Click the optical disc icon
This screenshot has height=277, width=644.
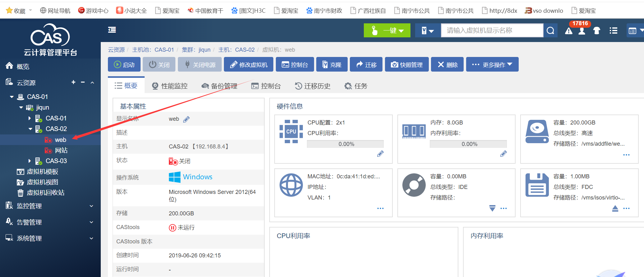click(414, 185)
